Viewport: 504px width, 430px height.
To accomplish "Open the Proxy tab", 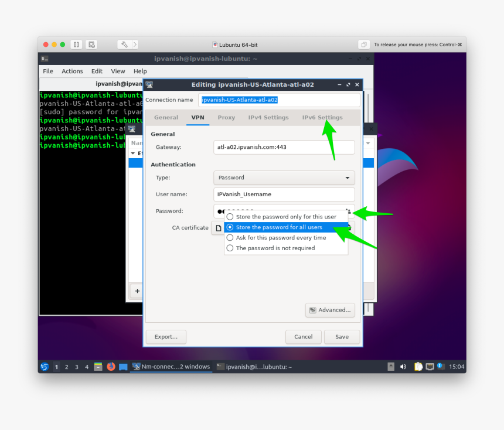I will 226,118.
